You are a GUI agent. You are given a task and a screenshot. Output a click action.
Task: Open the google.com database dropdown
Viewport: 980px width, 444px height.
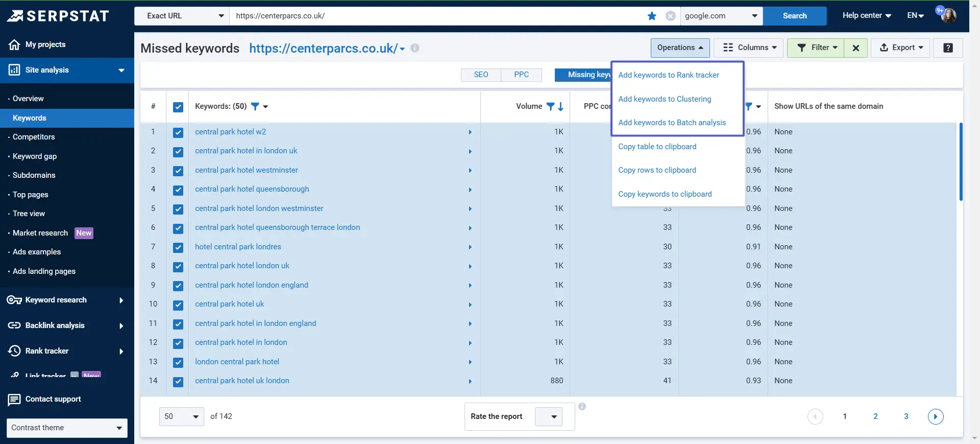(721, 16)
